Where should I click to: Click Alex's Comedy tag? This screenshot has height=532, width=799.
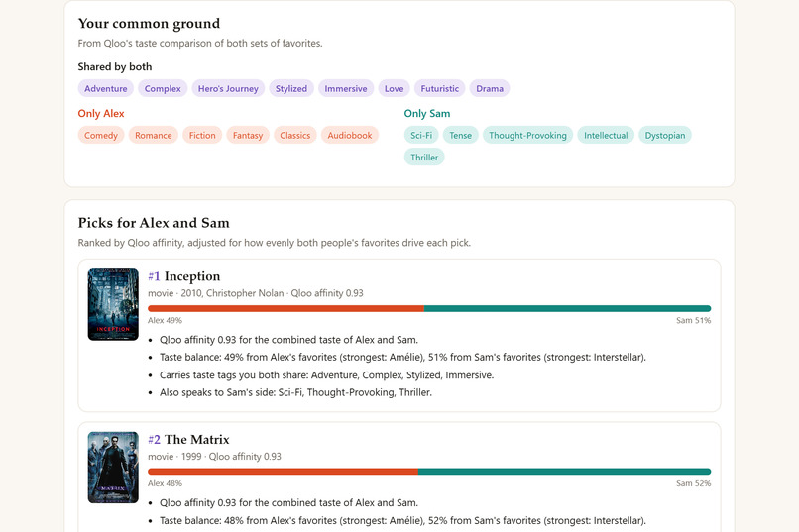pos(101,135)
